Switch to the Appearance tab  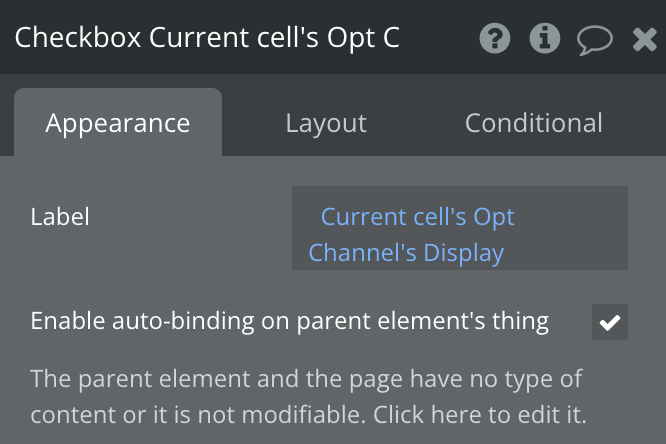coord(118,123)
